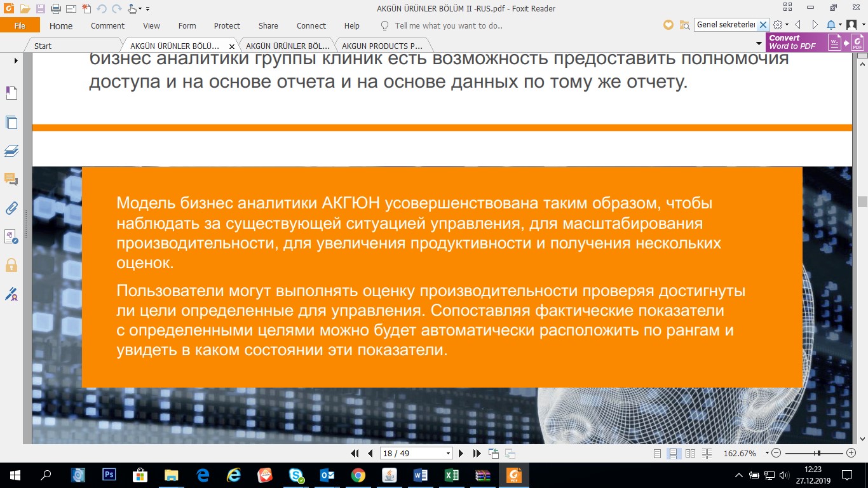
Task: Jump to the last page
Action: coord(477,453)
